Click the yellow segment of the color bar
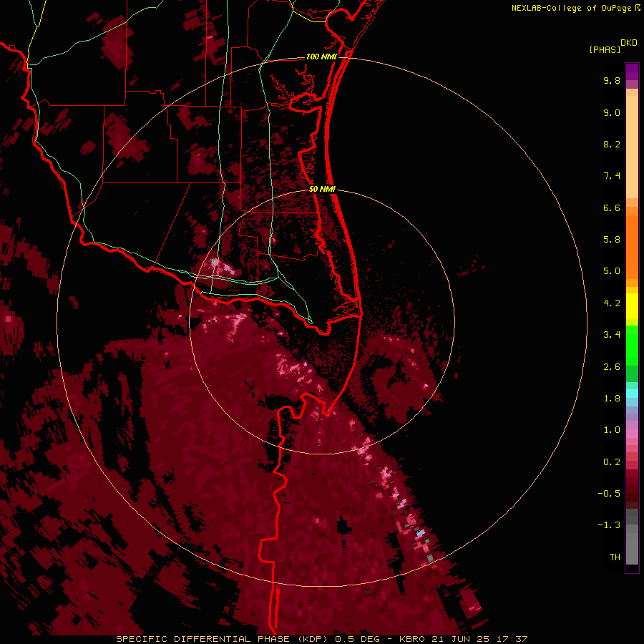 pos(632,306)
